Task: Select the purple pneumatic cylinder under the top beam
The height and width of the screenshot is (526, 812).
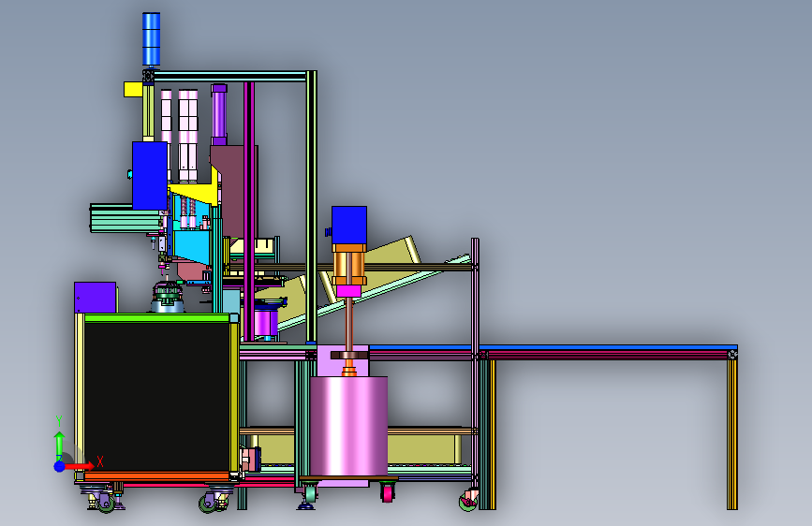Action: 219,114
